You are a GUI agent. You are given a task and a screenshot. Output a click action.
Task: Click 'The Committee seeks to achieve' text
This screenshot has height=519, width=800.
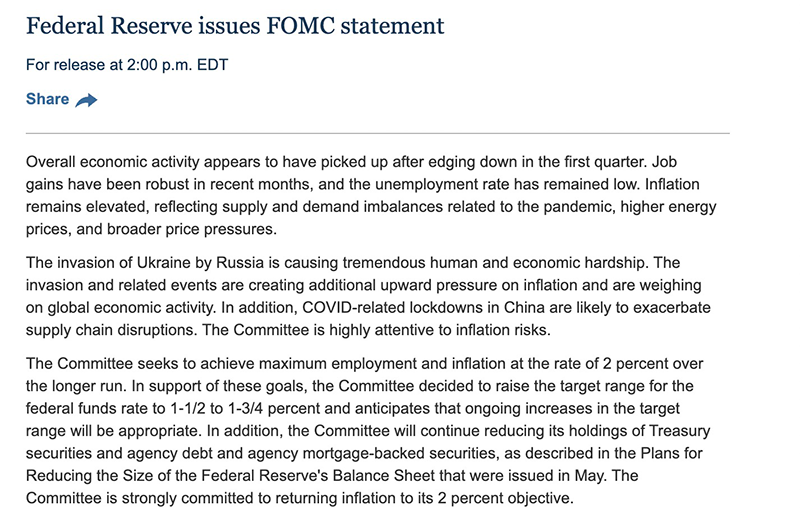coord(143,364)
